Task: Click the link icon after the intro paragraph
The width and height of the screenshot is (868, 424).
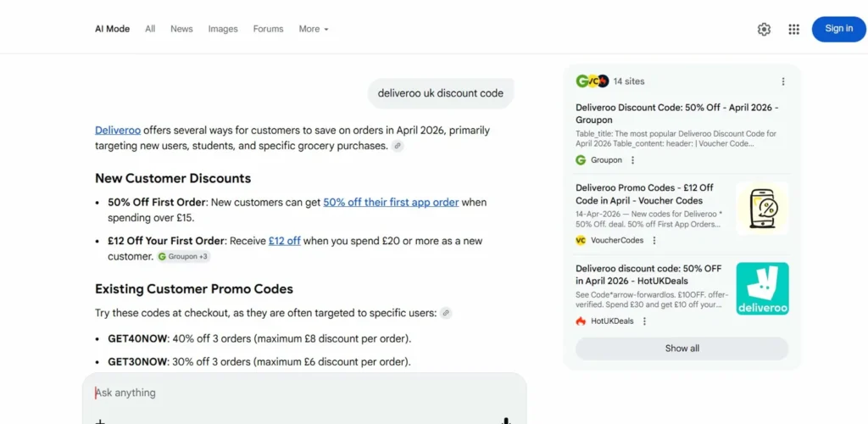Action: 398,146
